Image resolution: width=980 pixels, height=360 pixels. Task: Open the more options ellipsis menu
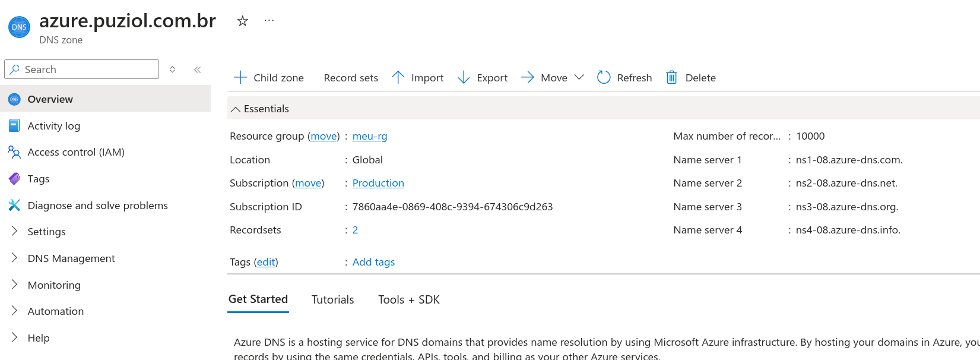tap(269, 21)
